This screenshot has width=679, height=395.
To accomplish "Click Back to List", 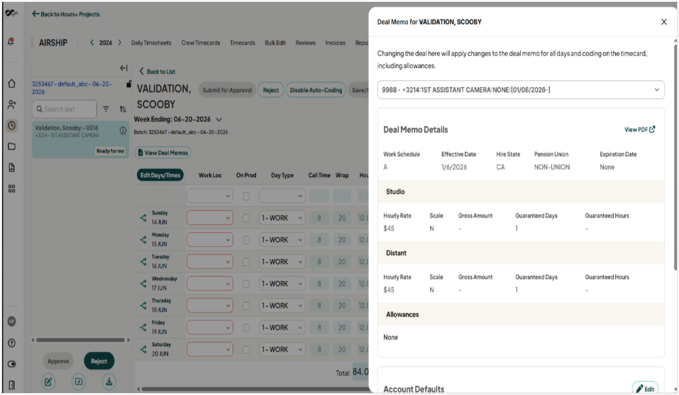I will [x=157, y=71].
